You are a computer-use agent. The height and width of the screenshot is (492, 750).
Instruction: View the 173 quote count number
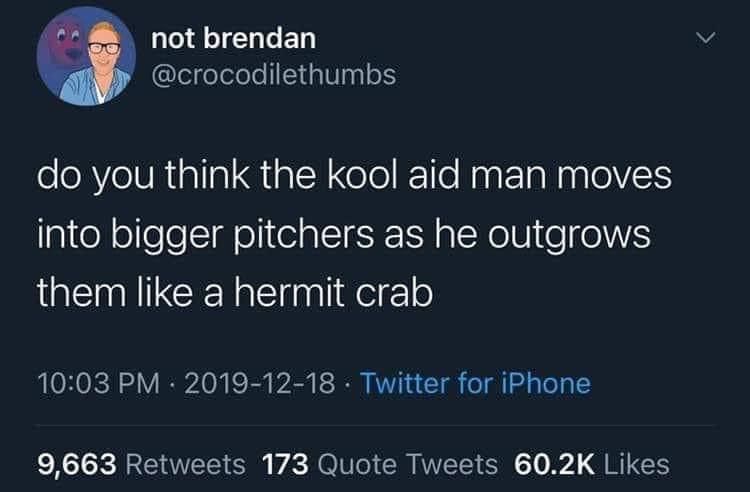click(285, 465)
